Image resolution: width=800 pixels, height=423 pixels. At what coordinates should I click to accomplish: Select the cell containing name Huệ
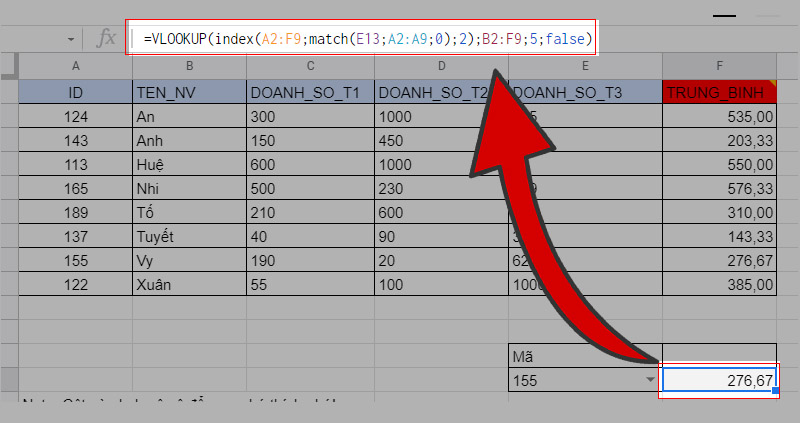click(189, 164)
